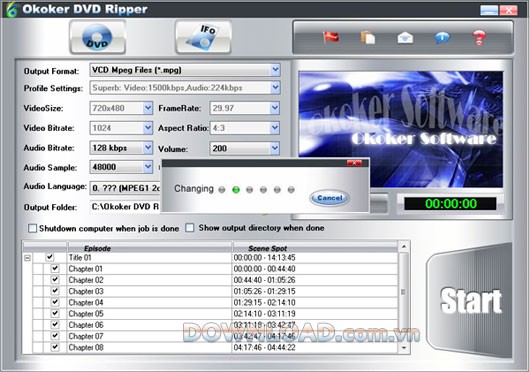Screen dimensions: 530x372
Task: Click the chapter list scrollbar thumb
Action: [403, 292]
